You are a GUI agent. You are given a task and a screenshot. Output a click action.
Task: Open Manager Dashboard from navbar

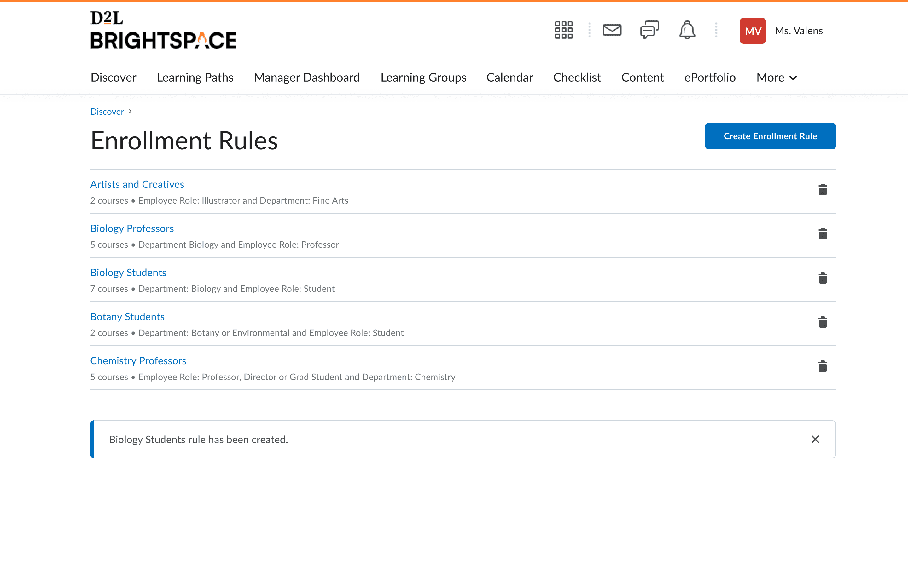point(307,78)
